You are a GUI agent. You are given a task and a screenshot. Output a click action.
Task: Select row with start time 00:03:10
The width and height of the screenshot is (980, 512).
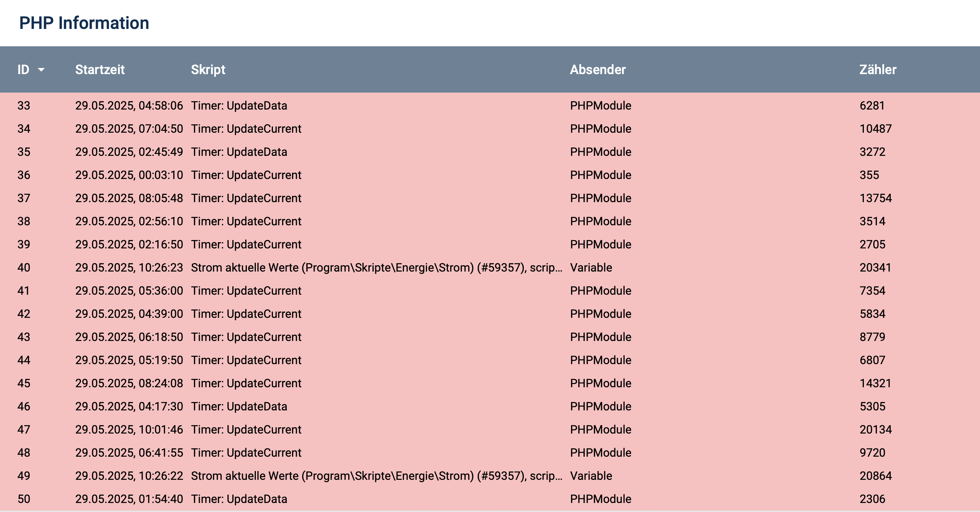(x=490, y=175)
